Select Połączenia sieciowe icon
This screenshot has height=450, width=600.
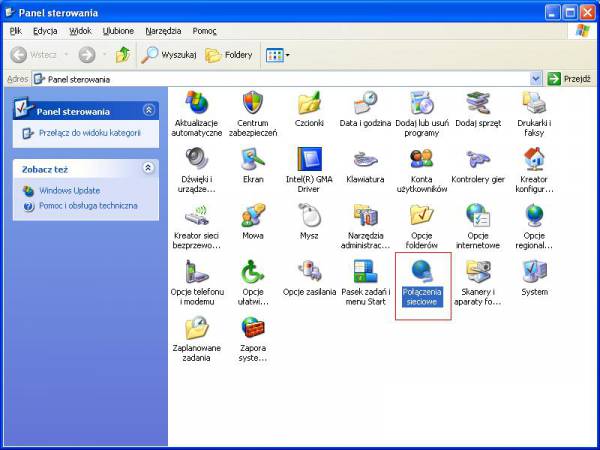[x=421, y=271]
